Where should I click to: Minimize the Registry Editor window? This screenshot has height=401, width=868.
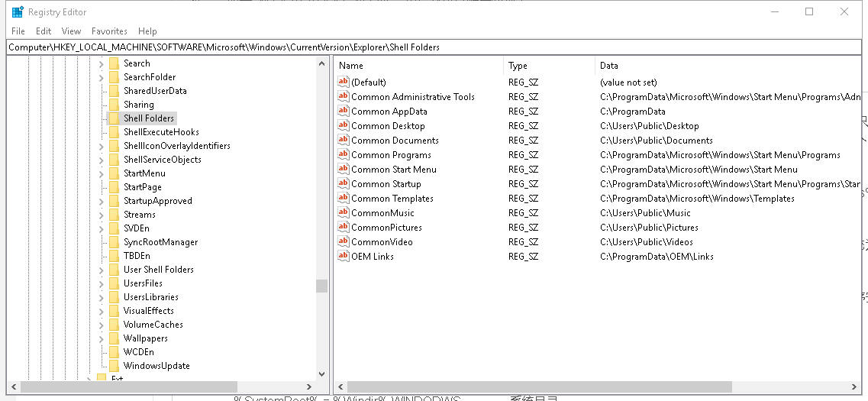click(x=774, y=11)
